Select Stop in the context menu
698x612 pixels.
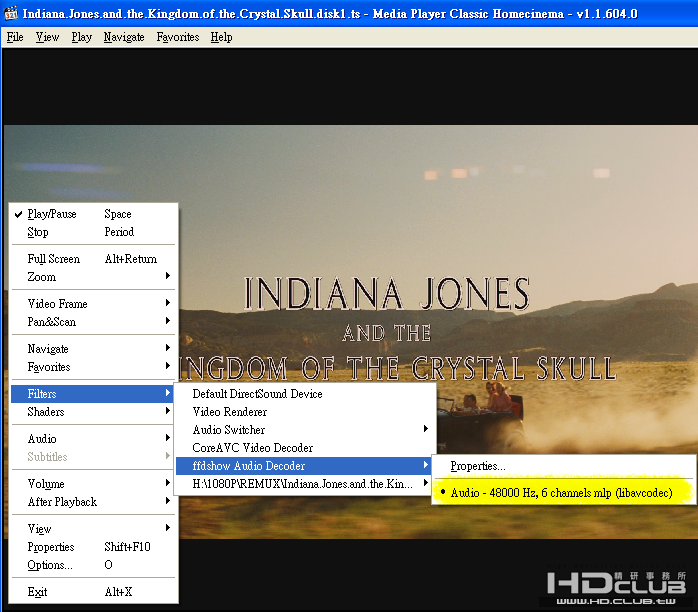coord(93,232)
